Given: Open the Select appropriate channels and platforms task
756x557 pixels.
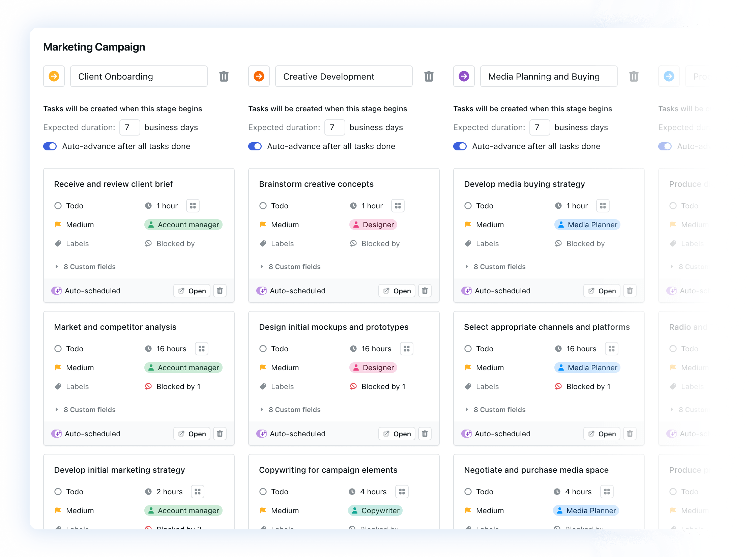Looking at the screenshot, I should pyautogui.click(x=602, y=434).
